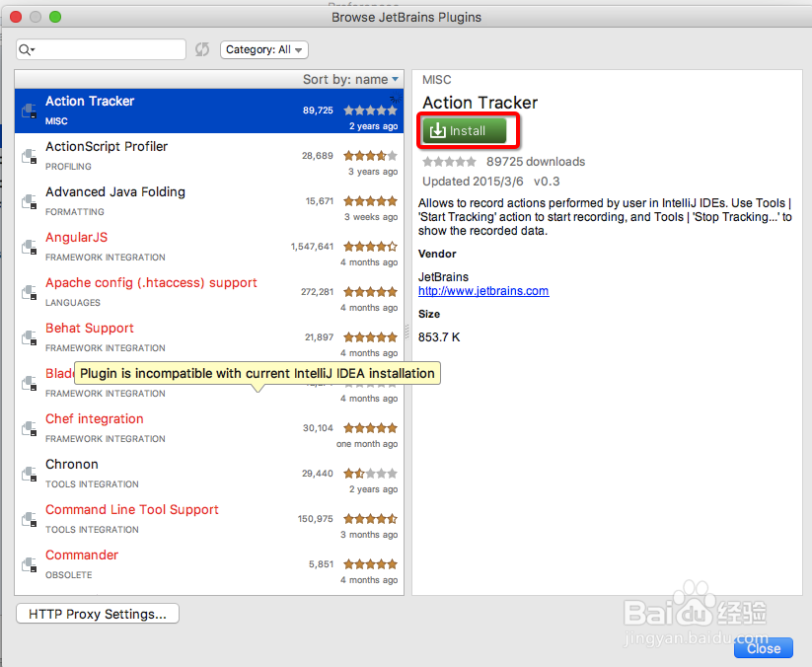
Task: Select the Behat Support plugin
Action: 209,337
